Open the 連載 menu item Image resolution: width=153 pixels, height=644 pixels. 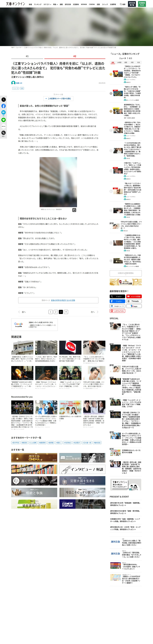pyautogui.click(x=61, y=5)
